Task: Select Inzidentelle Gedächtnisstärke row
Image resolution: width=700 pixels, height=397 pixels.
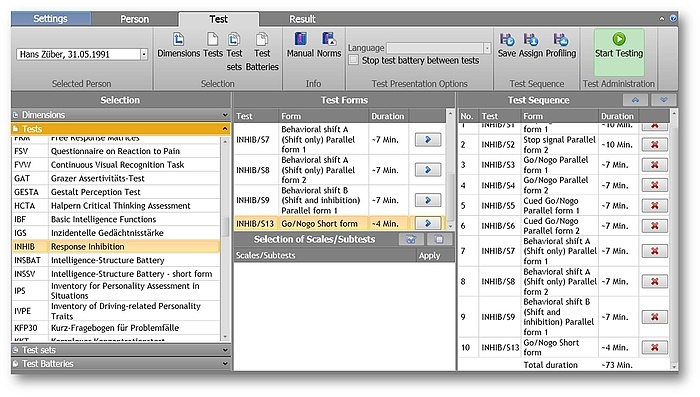Action: 116,233
